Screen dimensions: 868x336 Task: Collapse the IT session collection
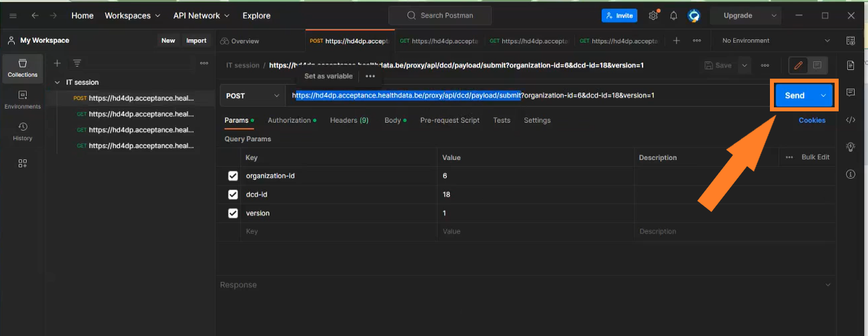pos(57,83)
